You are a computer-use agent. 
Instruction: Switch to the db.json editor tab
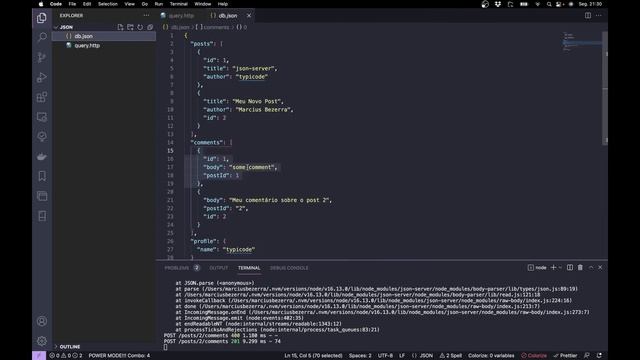227,16
